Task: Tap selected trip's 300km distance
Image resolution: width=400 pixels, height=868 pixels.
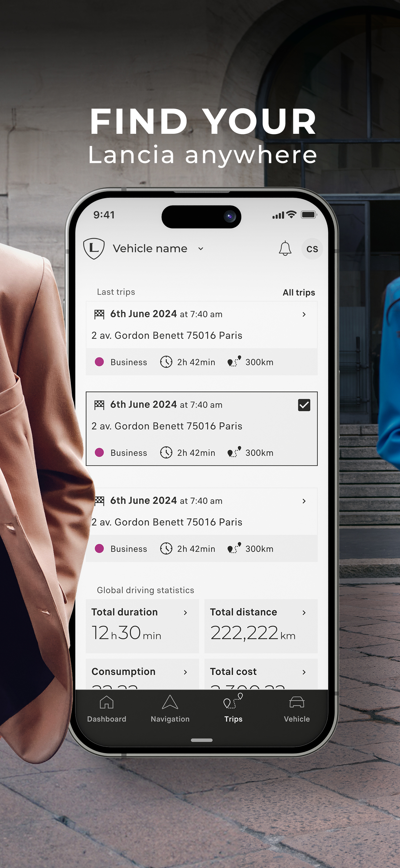Action: 259,453
